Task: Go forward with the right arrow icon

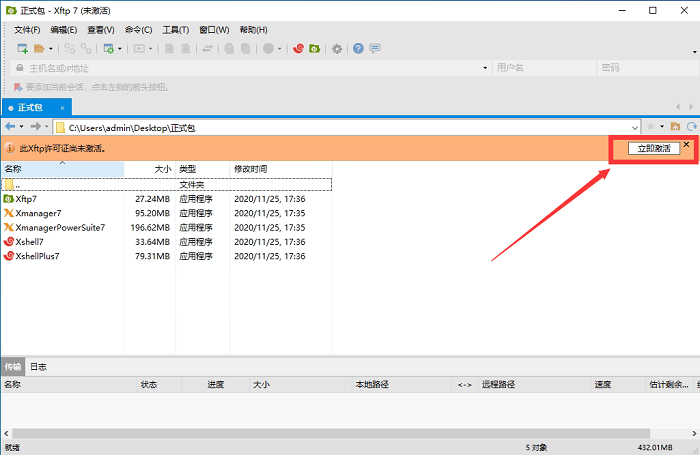Action: [x=35, y=127]
